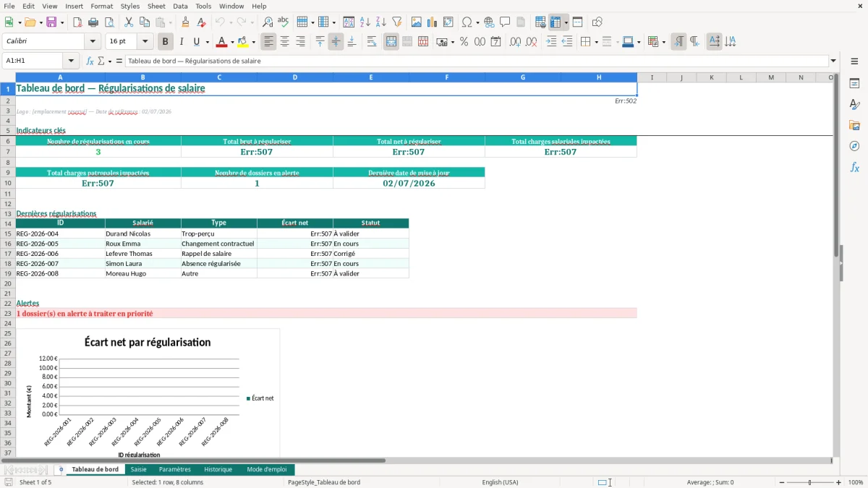
Task: Toggle Merge and Center cells
Action: click(391, 42)
